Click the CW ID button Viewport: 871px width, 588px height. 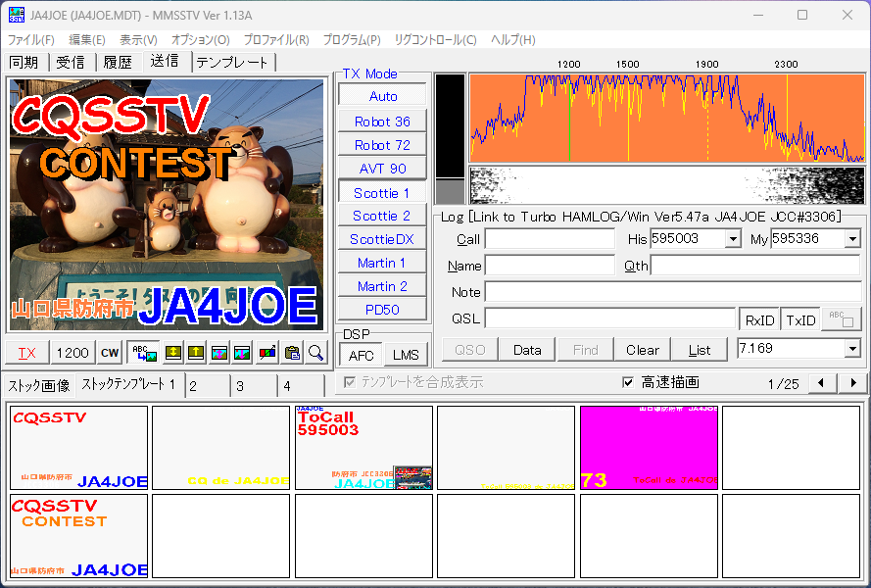[110, 353]
